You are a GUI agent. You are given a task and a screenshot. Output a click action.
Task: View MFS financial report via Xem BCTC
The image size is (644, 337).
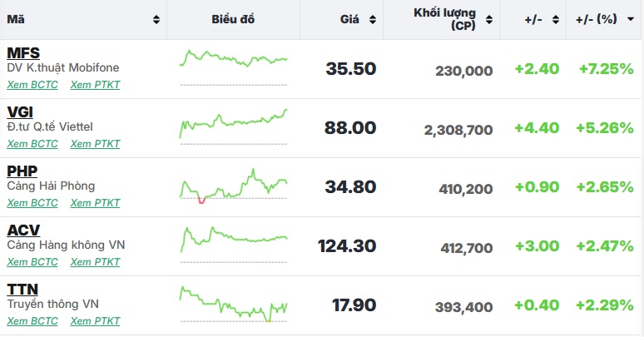pyautogui.click(x=32, y=84)
